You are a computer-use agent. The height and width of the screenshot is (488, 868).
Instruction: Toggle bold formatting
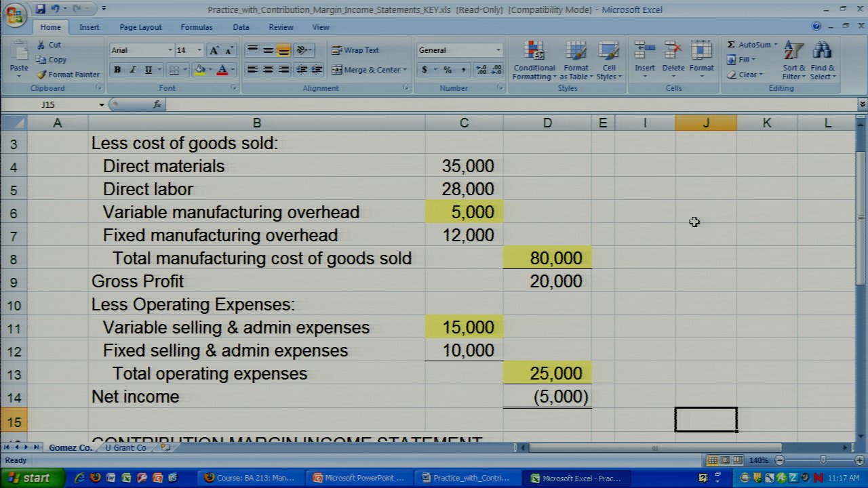117,70
